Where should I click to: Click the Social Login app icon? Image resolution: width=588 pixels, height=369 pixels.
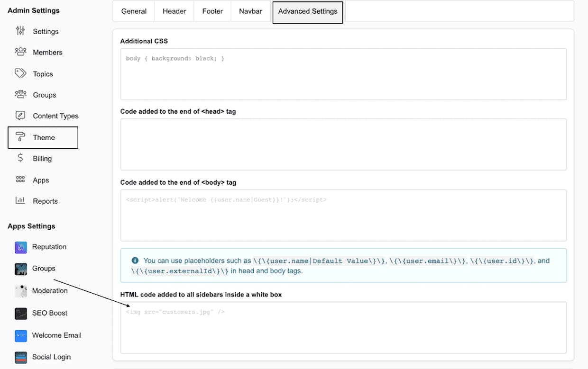21,357
